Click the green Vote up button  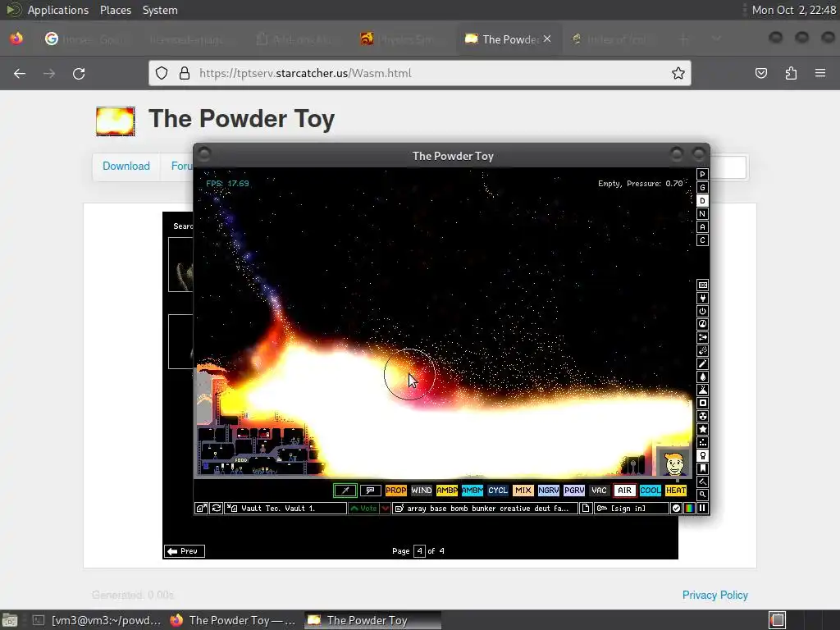click(363, 509)
